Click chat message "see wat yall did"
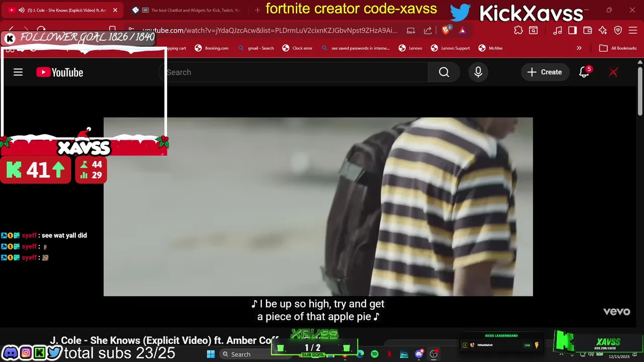Screen dimensions: 644x362 64,235
